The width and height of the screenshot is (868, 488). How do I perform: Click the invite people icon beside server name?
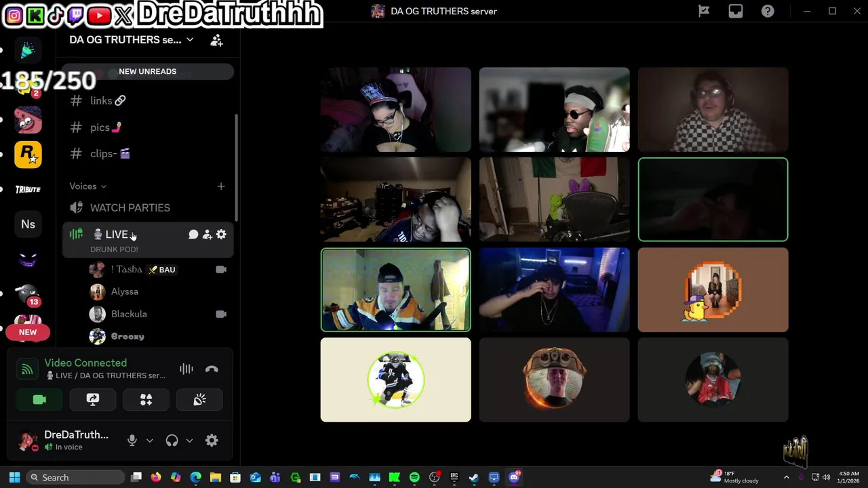(216, 40)
